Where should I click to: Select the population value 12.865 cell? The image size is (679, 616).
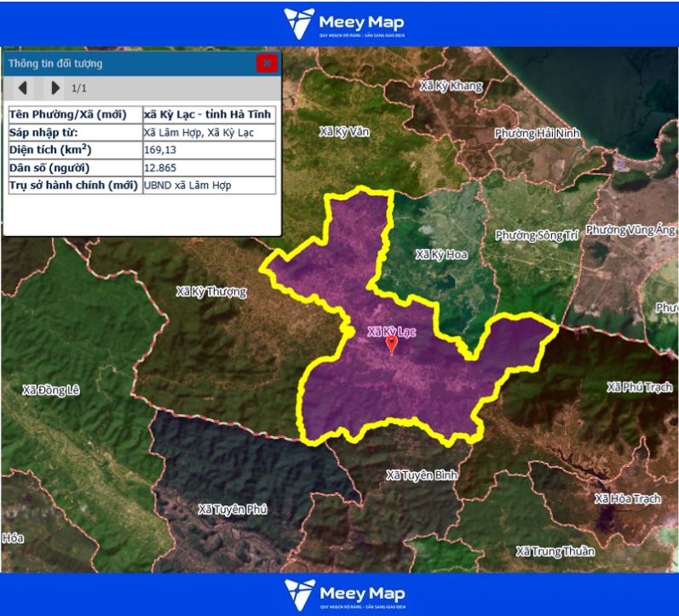tap(208, 167)
